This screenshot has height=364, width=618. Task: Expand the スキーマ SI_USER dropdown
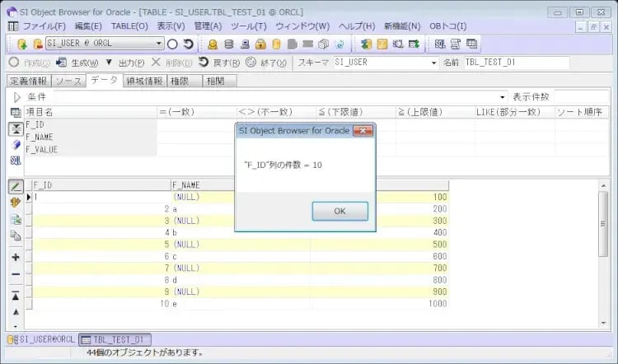pos(433,63)
